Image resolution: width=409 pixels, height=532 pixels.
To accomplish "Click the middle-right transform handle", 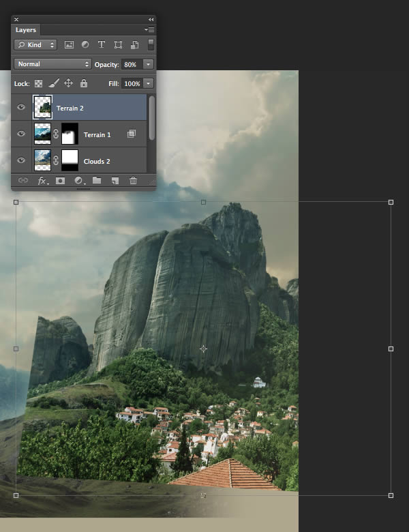I will click(391, 349).
